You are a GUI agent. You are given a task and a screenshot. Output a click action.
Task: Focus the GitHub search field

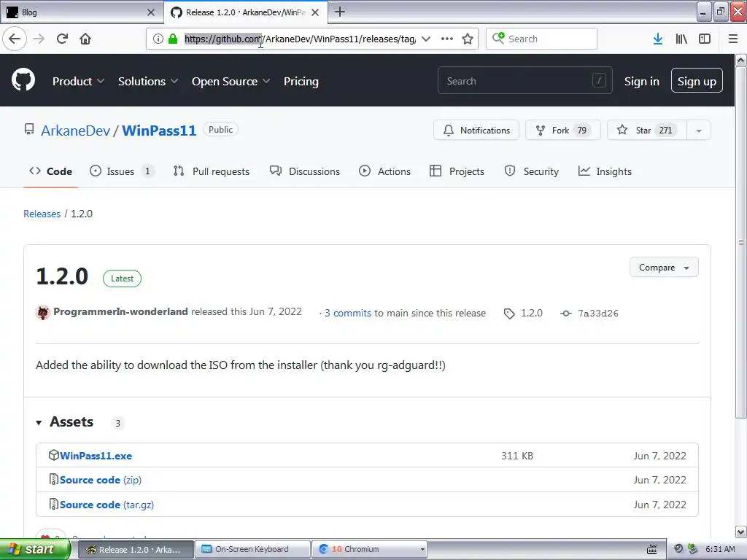(525, 80)
